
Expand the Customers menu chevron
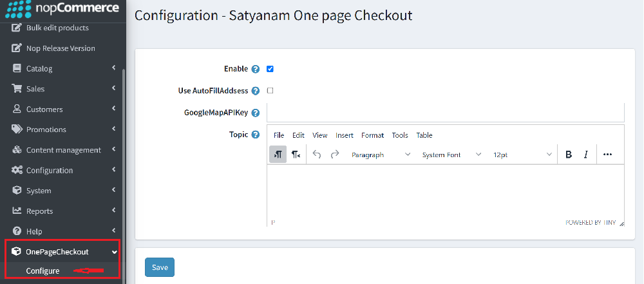[x=114, y=108]
